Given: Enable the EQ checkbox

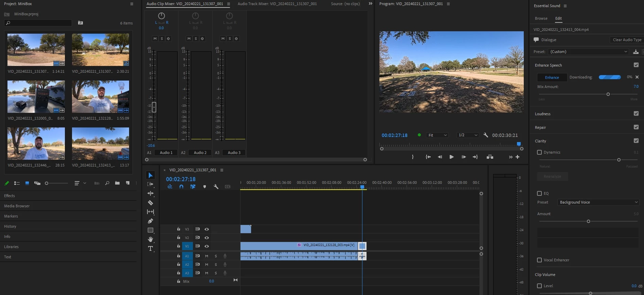Looking at the screenshot, I should [539, 193].
